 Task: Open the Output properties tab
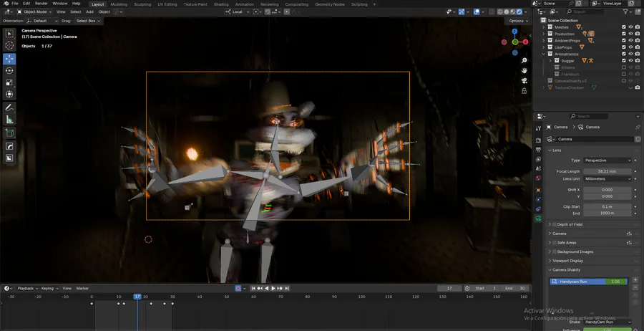click(x=538, y=150)
